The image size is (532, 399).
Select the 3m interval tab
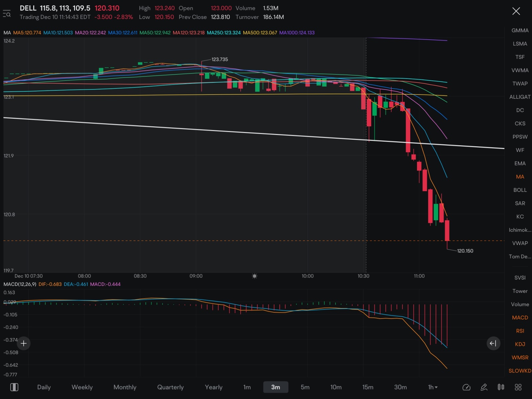click(x=276, y=387)
